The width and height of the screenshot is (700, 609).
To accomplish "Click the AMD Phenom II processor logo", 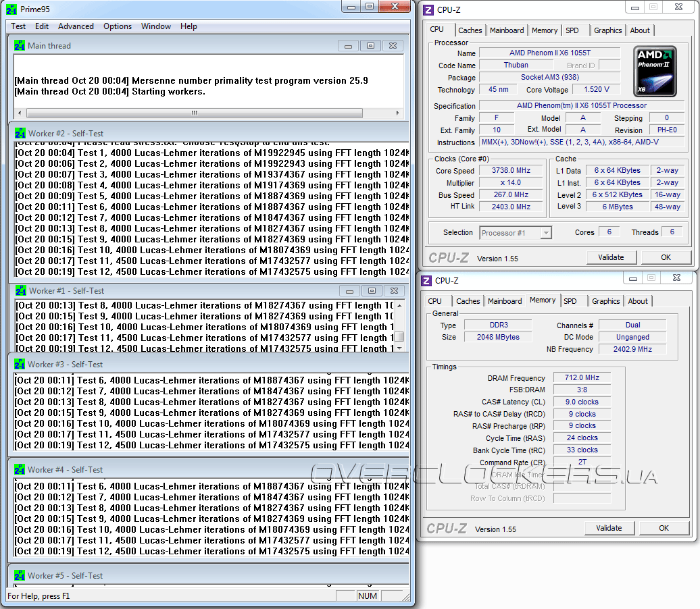I will [x=654, y=71].
